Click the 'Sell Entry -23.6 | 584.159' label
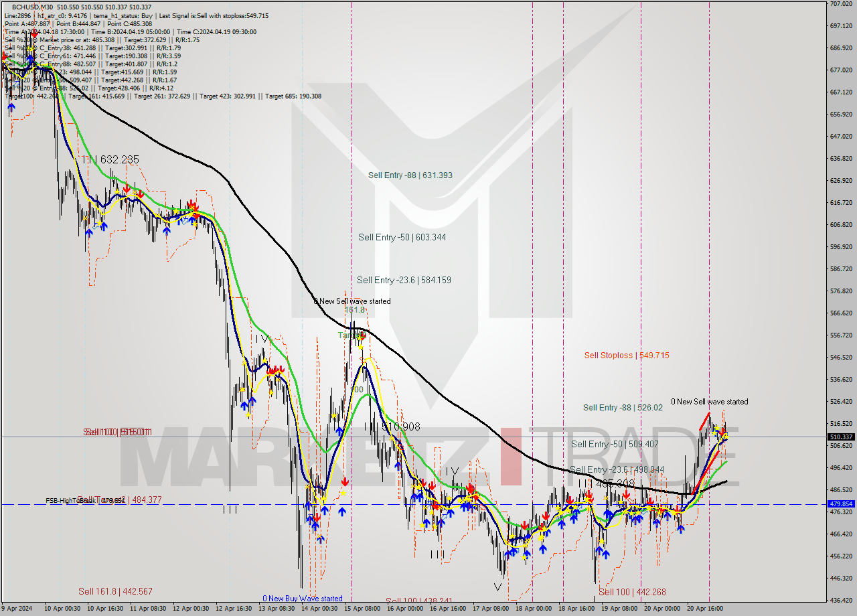This screenshot has height=616, width=857. point(404,280)
